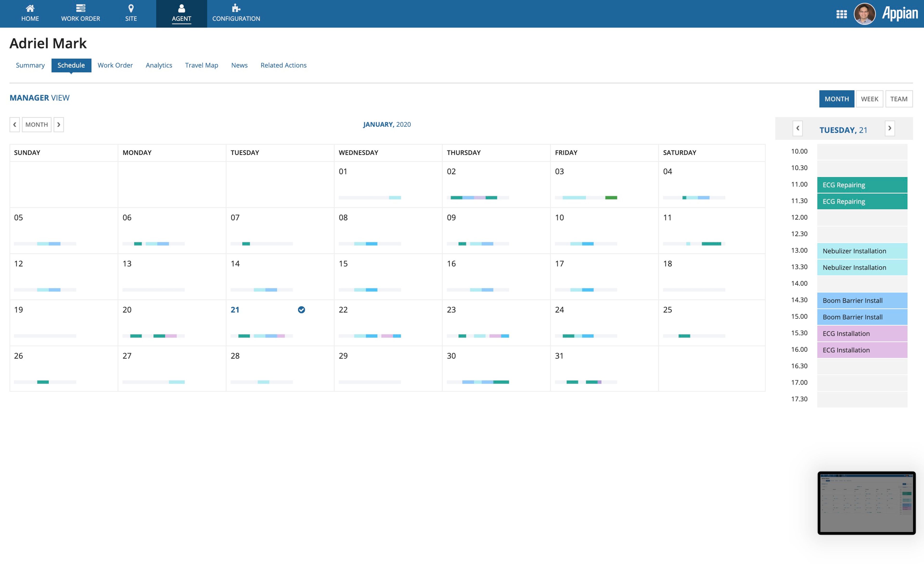Viewport: 924px width, 578px height.
Task: Open the Summary tab
Action: click(x=30, y=65)
